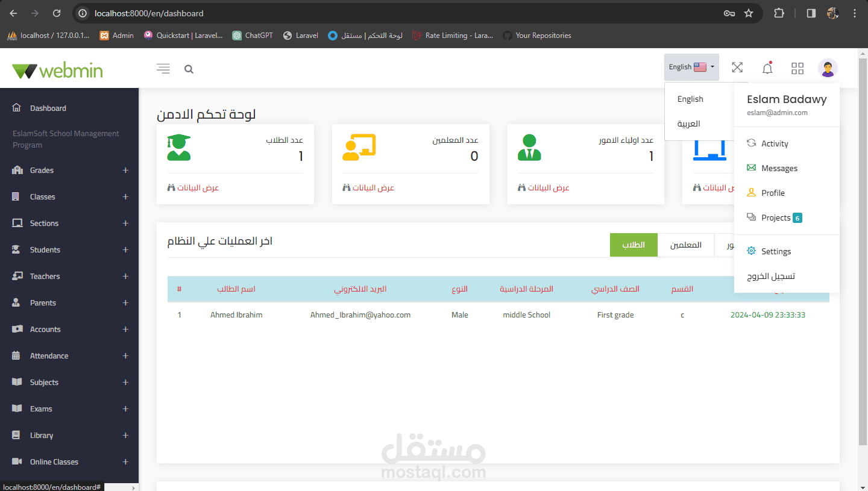Select Activity in the profile menu
This screenshot has height=491, width=868.
tap(774, 143)
